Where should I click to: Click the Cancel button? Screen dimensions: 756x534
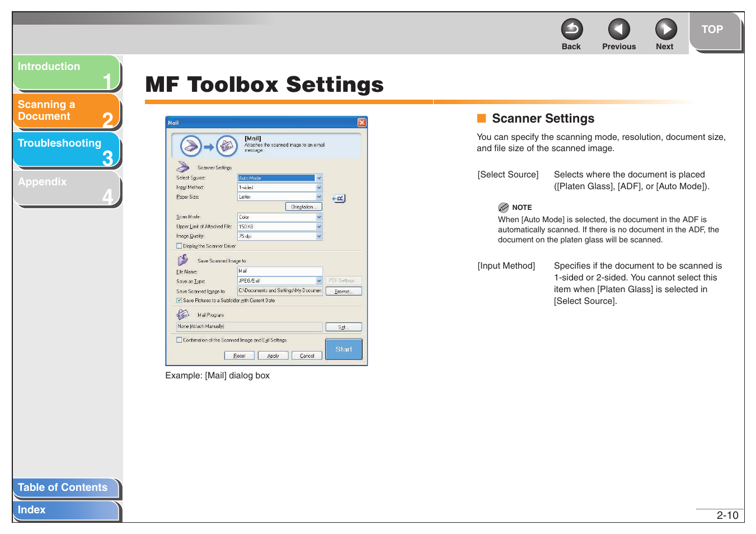[x=307, y=355]
